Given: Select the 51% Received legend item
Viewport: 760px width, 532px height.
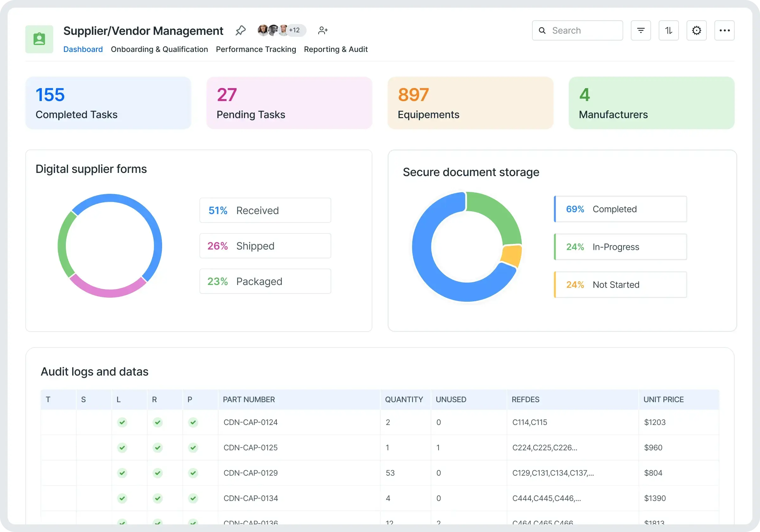Looking at the screenshot, I should tap(265, 210).
